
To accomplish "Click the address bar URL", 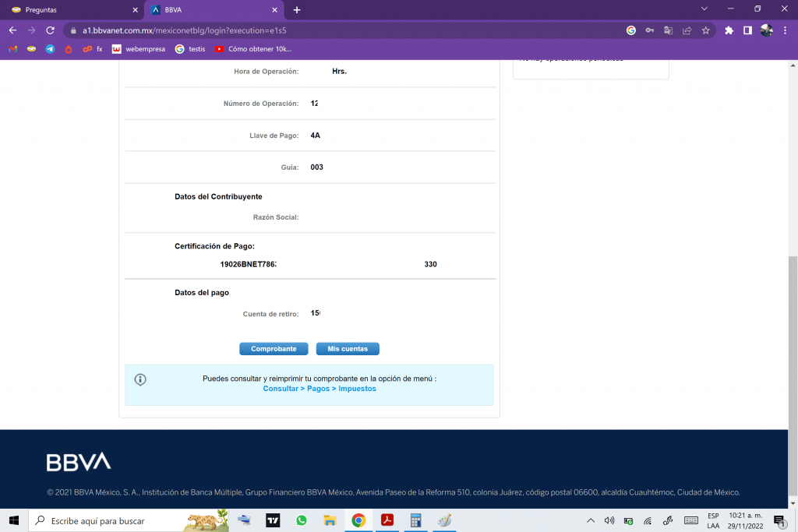I will tap(184, 30).
